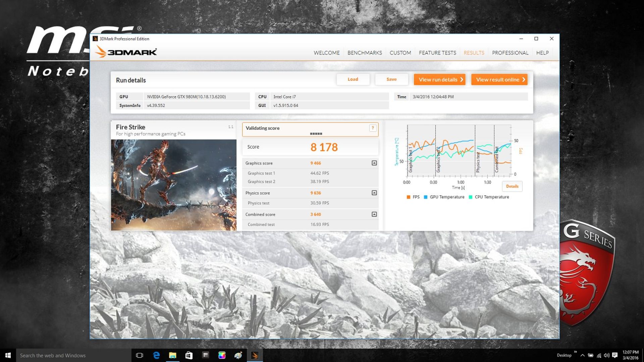Viewport: 644px width, 362px height.
Task: Click Graphics test 2 row 38.19 FPS
Action: coord(310,182)
